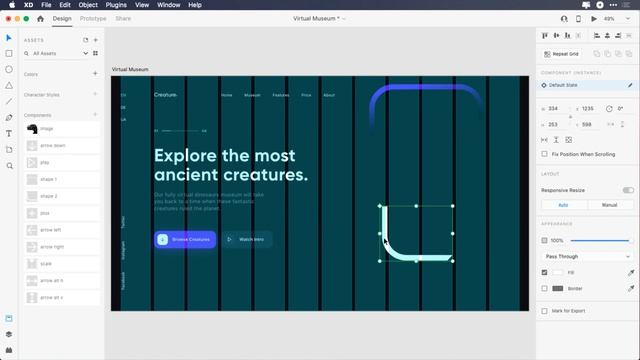Check Mark for Export

click(544, 311)
